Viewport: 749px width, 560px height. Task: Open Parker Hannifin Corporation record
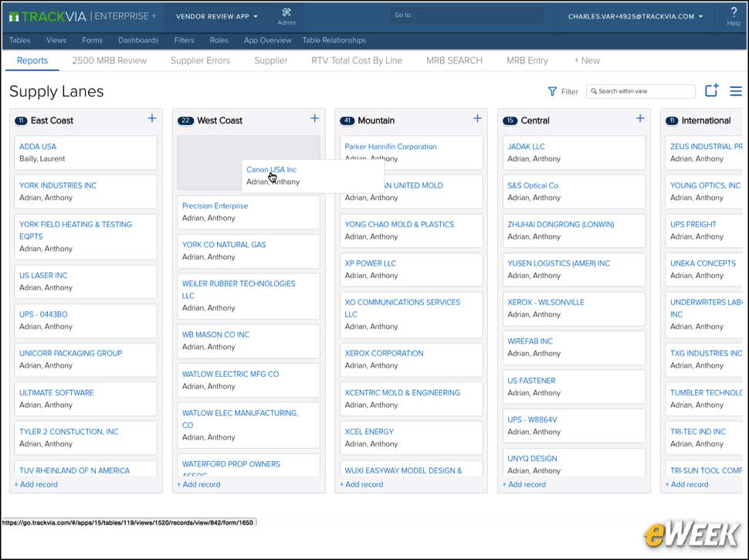pyautogui.click(x=391, y=146)
